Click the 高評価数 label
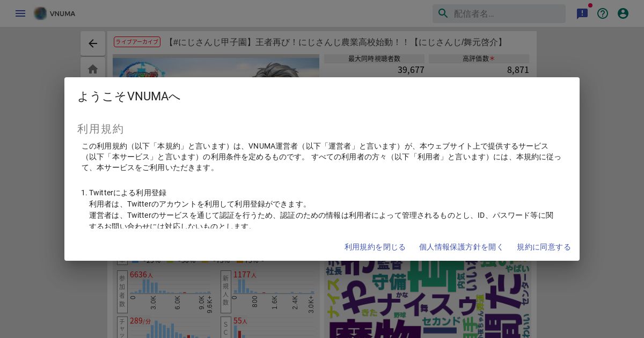The image size is (644, 338). (x=479, y=58)
